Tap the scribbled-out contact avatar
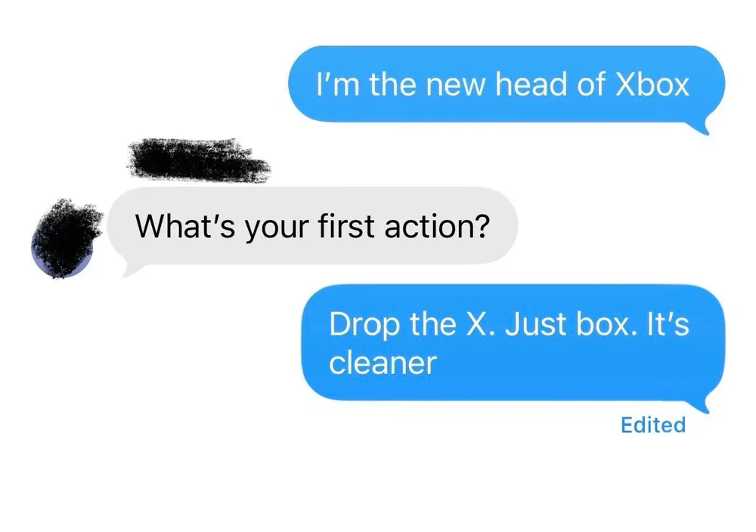The image size is (756, 532). tap(65, 238)
